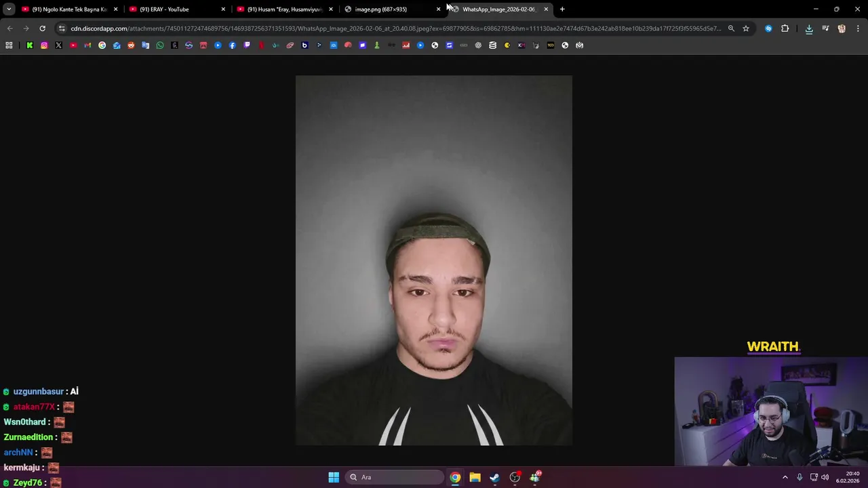The image size is (868, 488).
Task: Bookmark this page with the star
Action: pos(746,28)
